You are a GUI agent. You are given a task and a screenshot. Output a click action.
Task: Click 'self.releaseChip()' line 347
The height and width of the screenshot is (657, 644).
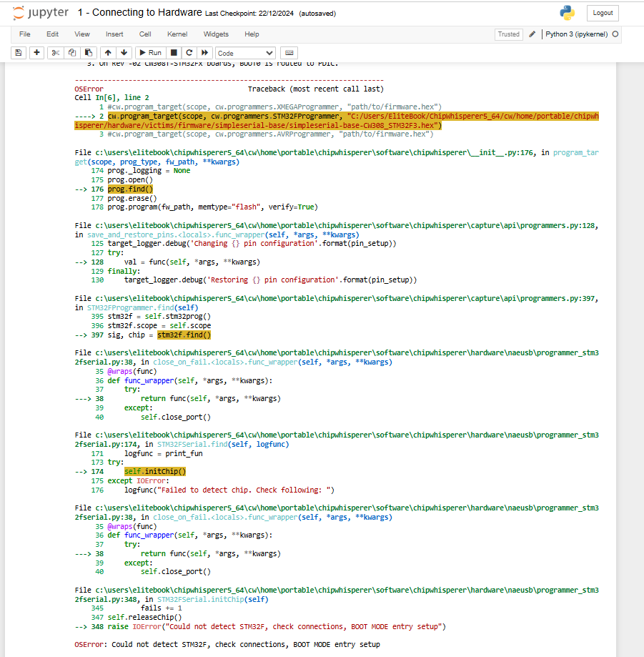click(x=144, y=617)
